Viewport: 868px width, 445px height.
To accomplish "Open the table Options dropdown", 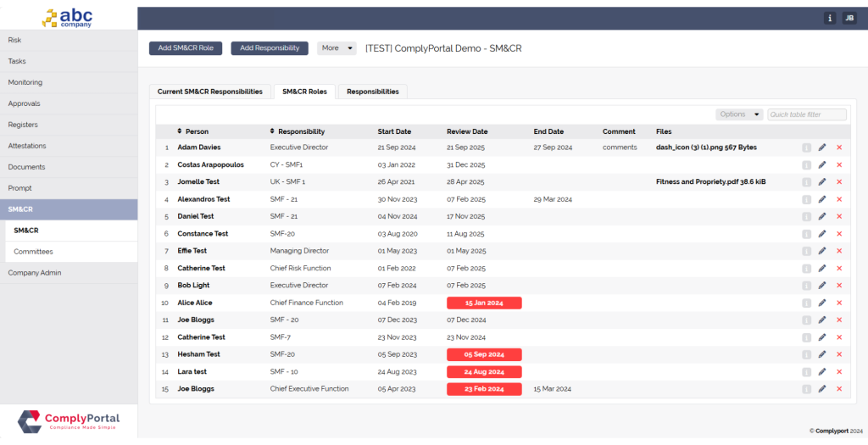I will click(738, 114).
